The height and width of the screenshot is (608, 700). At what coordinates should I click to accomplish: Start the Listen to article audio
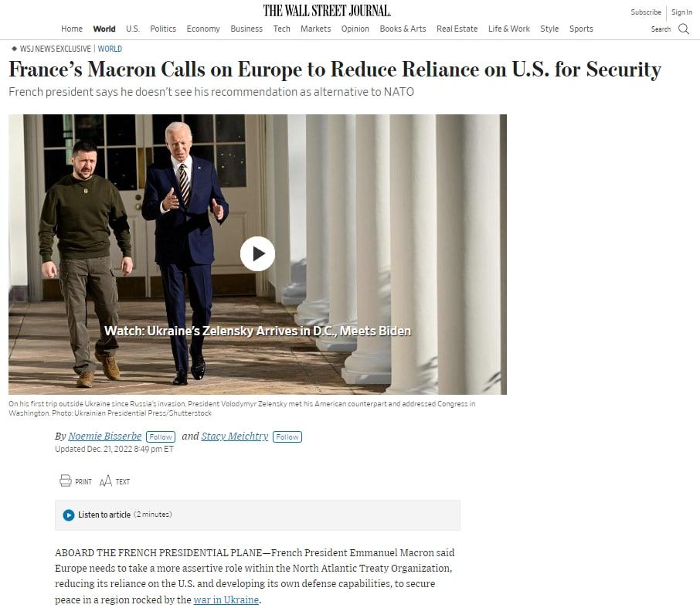(x=69, y=515)
